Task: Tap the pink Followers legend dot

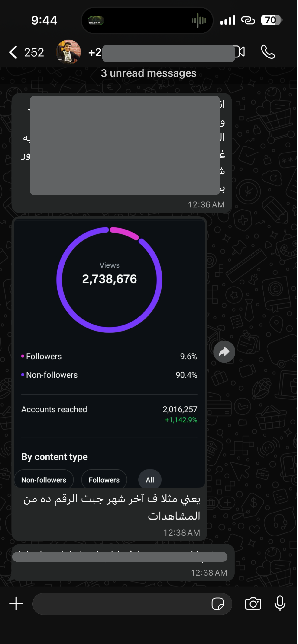Action: point(23,356)
